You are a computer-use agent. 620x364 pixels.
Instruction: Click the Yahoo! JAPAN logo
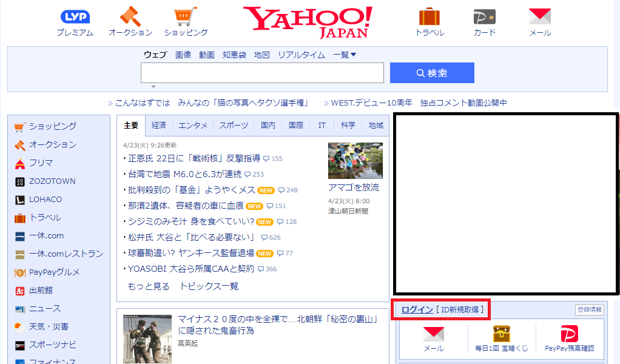click(x=308, y=22)
